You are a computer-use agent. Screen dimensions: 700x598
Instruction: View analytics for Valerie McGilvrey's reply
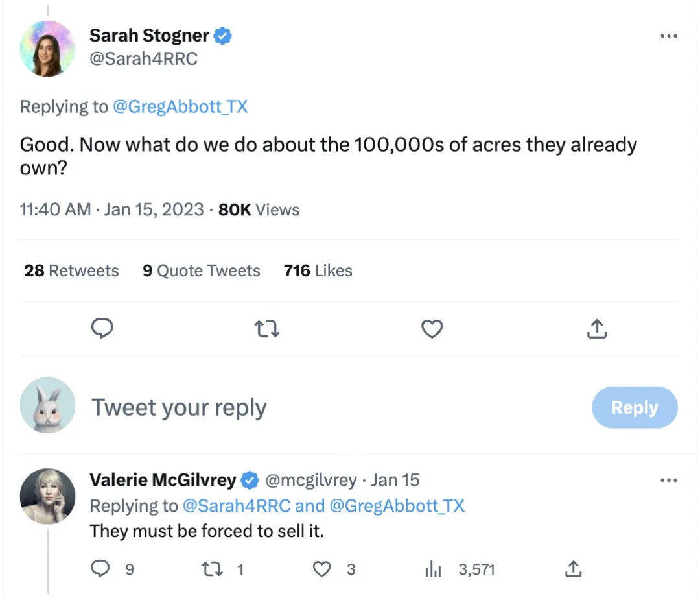[x=432, y=569]
